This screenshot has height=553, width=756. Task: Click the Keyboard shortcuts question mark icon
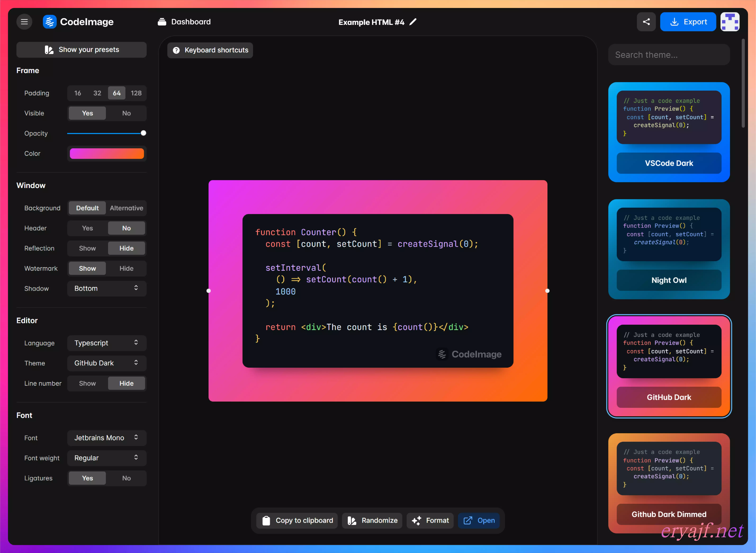pos(176,50)
